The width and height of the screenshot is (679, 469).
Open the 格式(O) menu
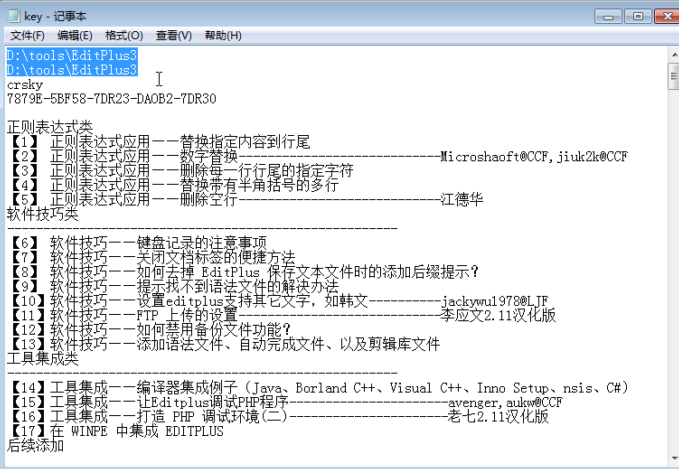point(124,36)
